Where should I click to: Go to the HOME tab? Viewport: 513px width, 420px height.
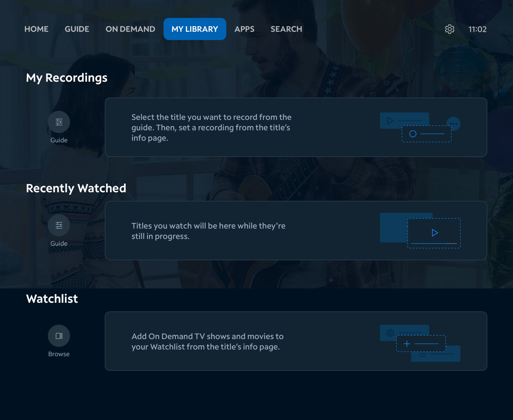tap(36, 29)
